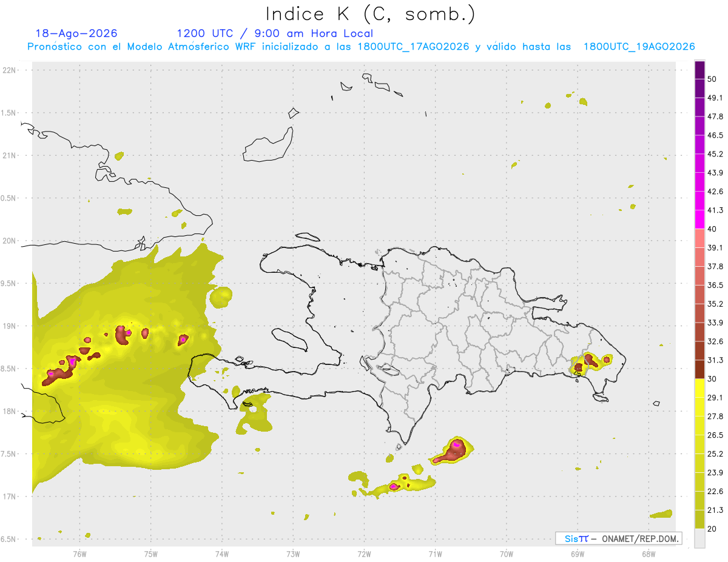Click the legend value "42.6"
728x562 pixels.
coord(715,192)
